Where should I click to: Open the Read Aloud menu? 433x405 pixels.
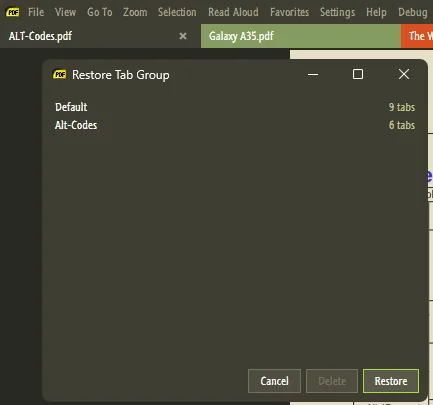click(233, 12)
